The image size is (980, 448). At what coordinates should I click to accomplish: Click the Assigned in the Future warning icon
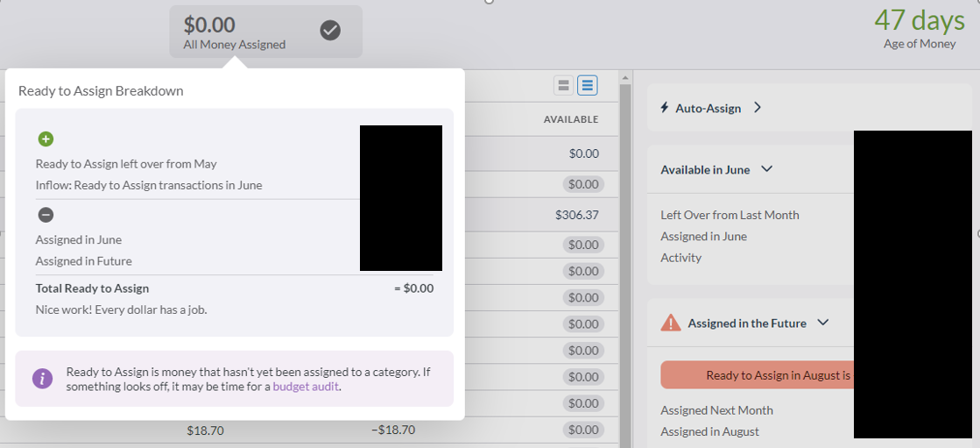[x=671, y=323]
